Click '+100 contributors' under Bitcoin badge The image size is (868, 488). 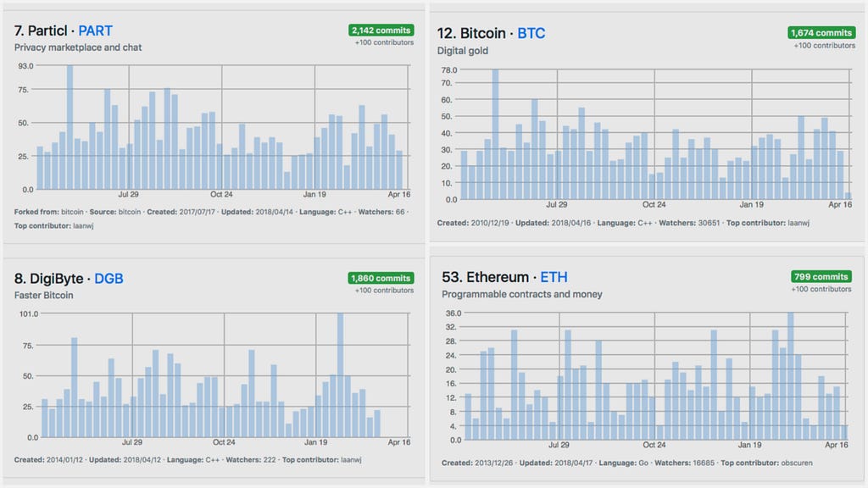point(824,46)
